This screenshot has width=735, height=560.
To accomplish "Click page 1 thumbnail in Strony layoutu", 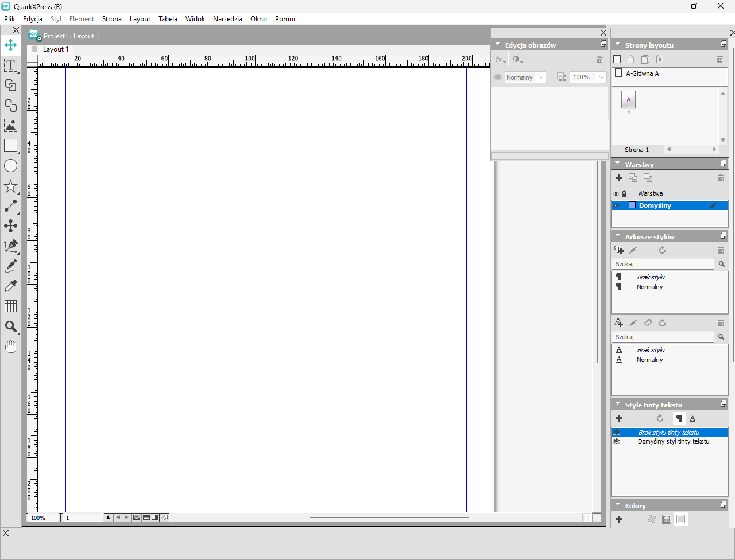I will coord(628,100).
